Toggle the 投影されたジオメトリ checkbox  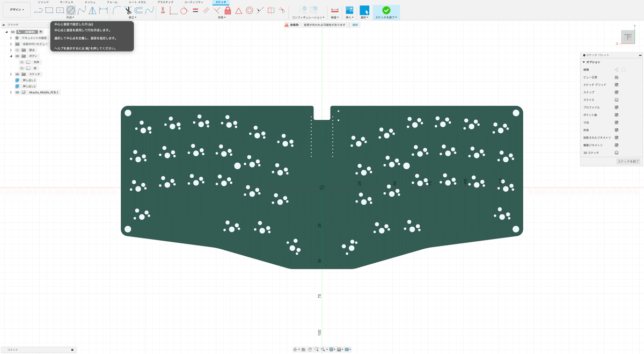point(617,138)
